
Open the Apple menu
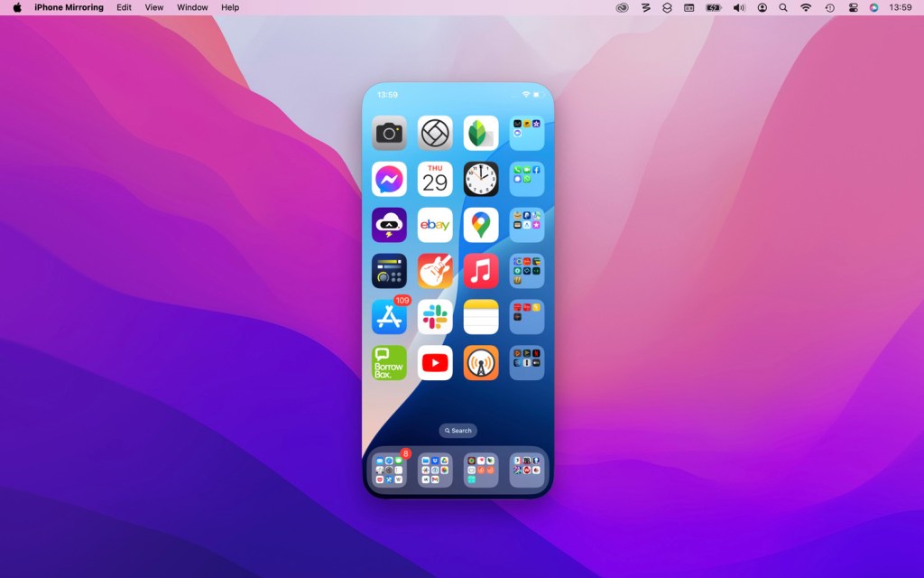[17, 7]
